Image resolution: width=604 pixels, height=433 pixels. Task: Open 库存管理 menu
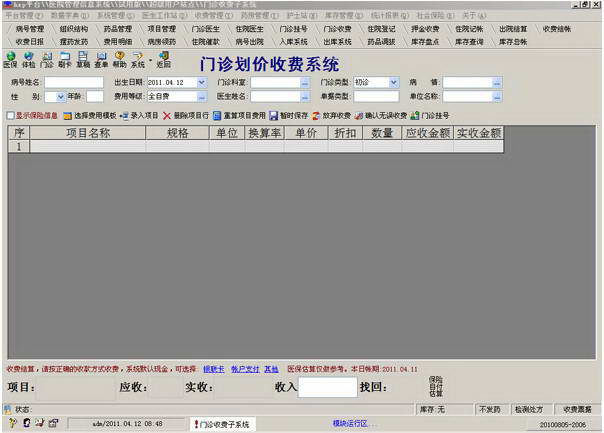pyautogui.click(x=344, y=16)
